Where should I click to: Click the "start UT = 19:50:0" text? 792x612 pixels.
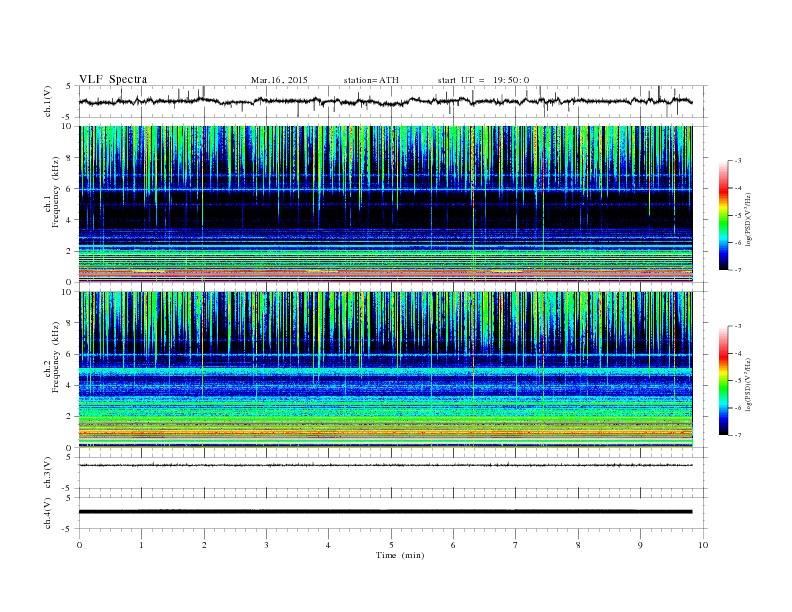pos(483,80)
